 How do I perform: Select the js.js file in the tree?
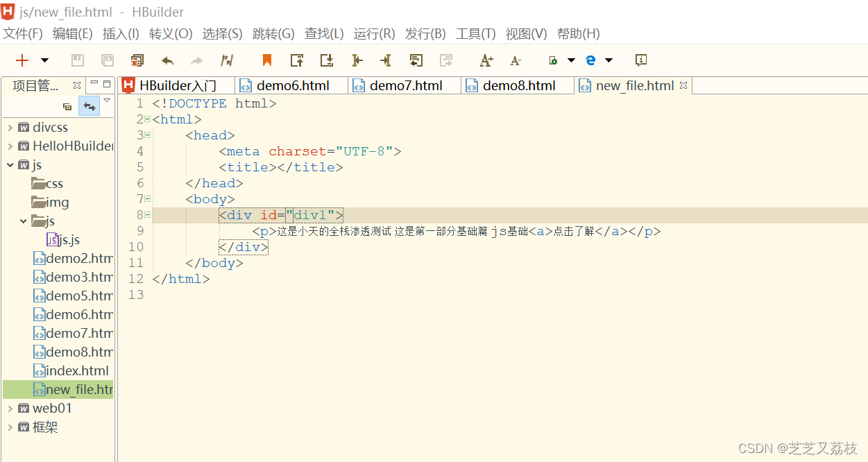[63, 240]
